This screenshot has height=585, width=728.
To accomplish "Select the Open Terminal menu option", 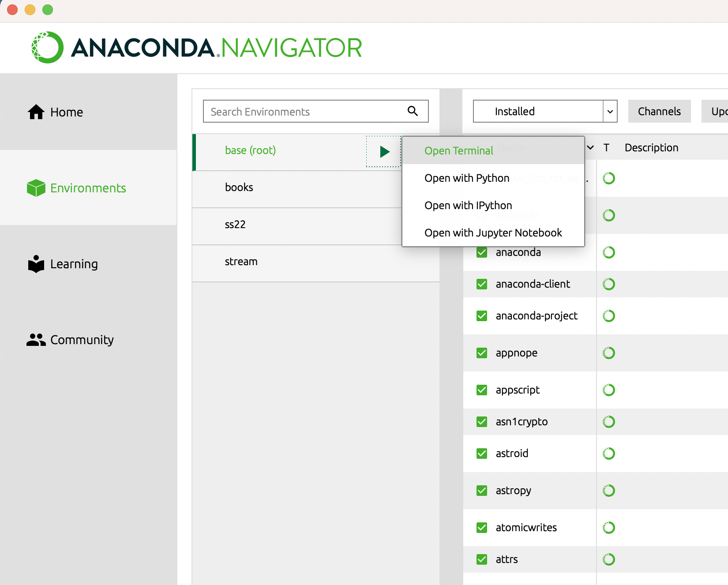I will [x=459, y=151].
